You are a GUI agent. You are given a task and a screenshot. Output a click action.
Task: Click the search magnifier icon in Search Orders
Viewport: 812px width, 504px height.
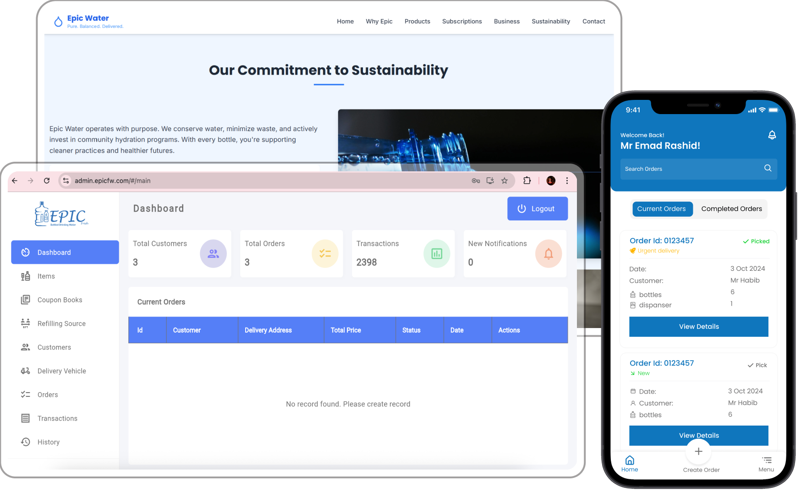768,169
